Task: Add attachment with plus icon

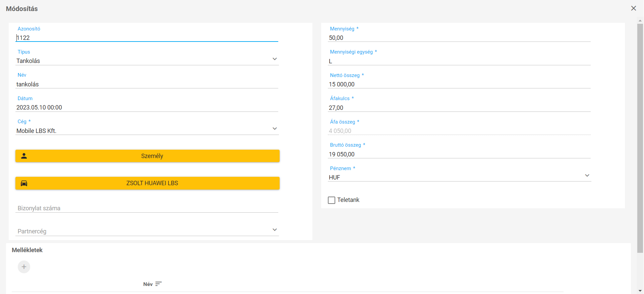Action: (x=24, y=267)
